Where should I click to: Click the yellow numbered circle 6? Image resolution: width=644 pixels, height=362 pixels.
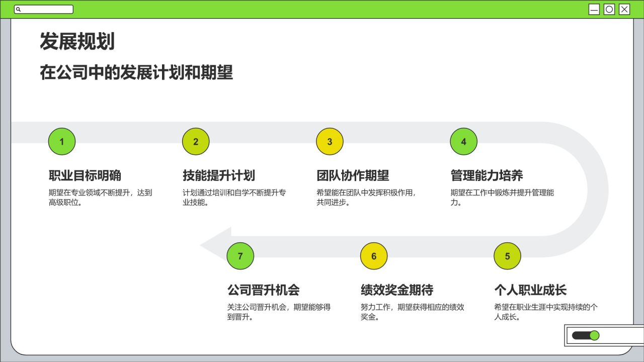(374, 256)
